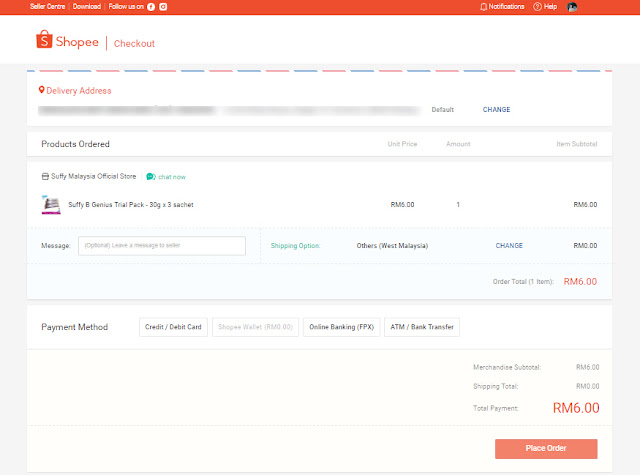
Task: Click the Shipping Total label
Action: click(x=496, y=386)
